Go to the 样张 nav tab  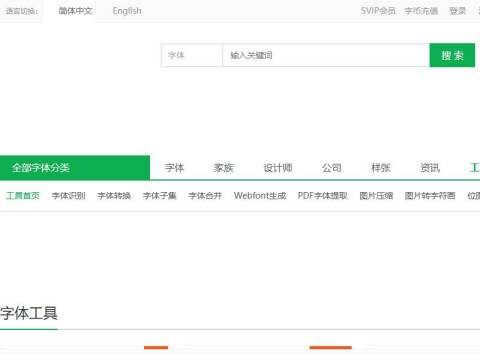click(381, 168)
